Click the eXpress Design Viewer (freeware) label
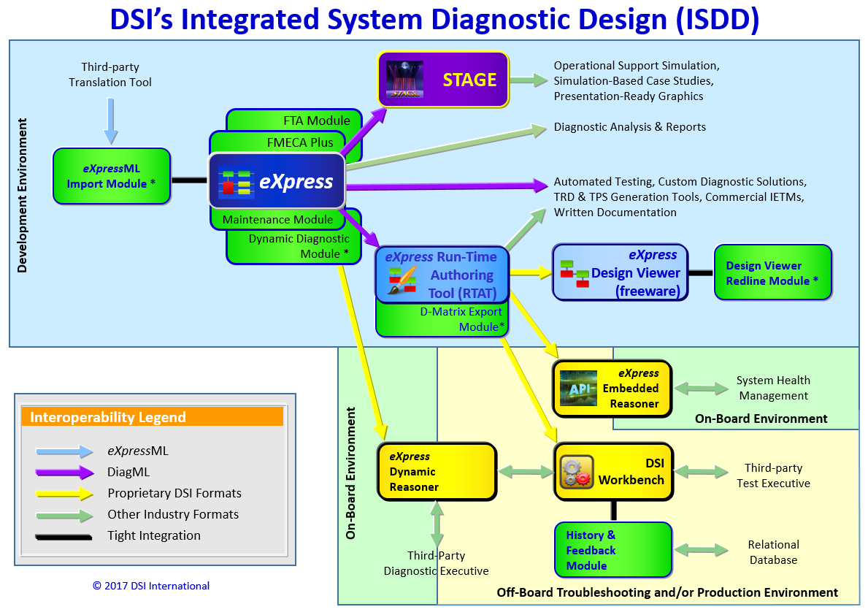Screen dimensions: 868x615 point(636,272)
